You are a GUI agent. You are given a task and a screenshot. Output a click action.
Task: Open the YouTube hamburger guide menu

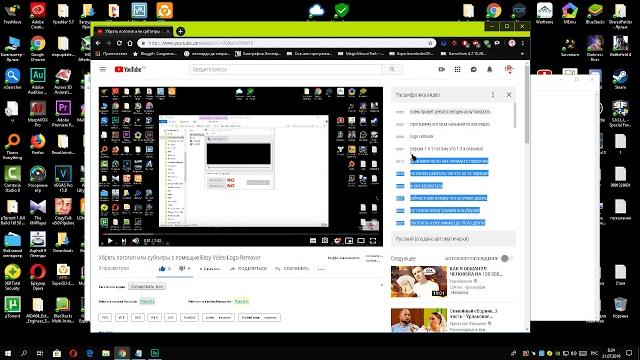pyautogui.click(x=103, y=69)
